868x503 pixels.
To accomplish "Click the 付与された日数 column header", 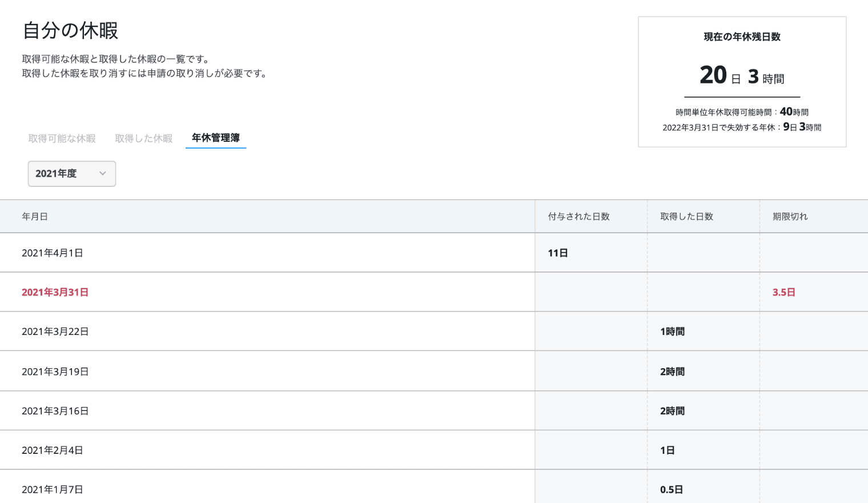I will (x=578, y=217).
